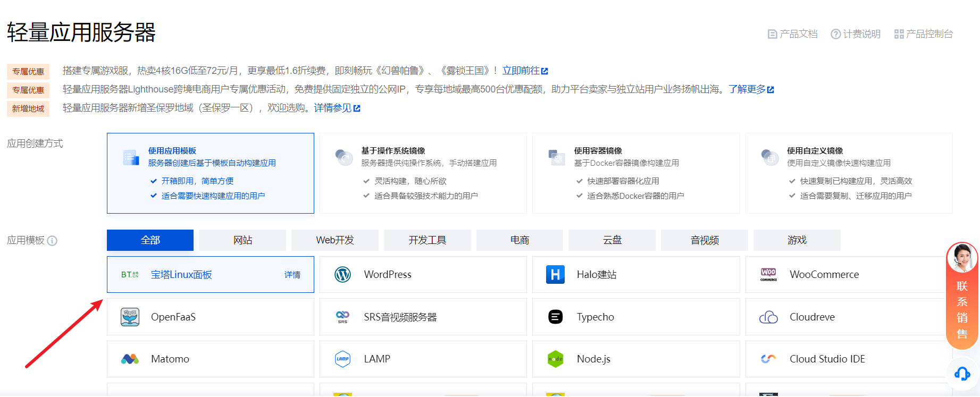Click the 基于操作系统镜像 gray icon
The height and width of the screenshot is (397, 980).
pos(344,158)
